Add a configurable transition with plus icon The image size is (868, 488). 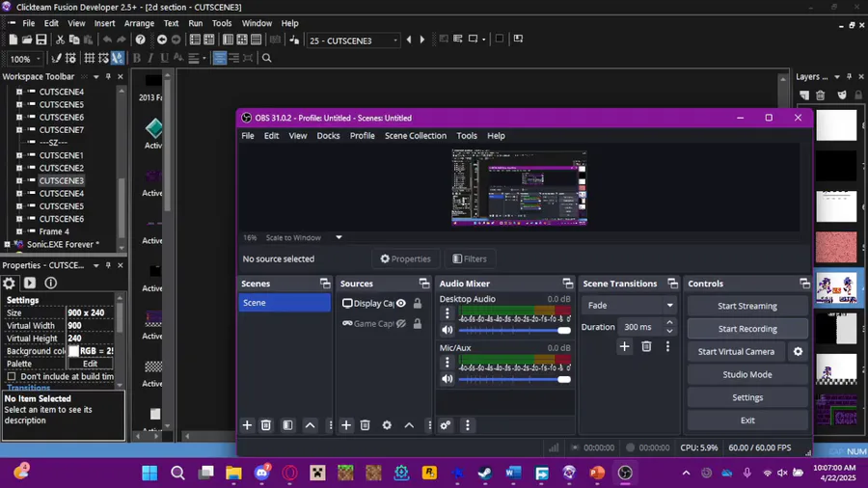coord(624,346)
